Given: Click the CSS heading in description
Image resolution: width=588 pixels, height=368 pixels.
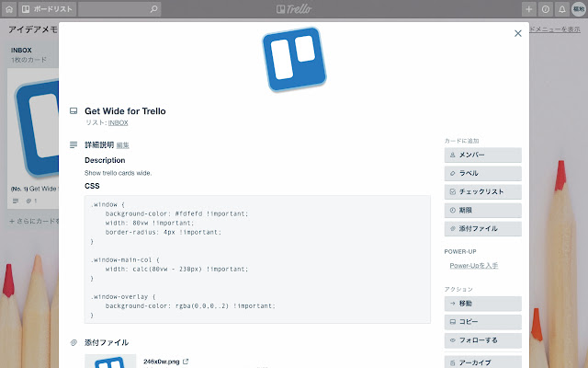Looking at the screenshot, I should coord(92,186).
